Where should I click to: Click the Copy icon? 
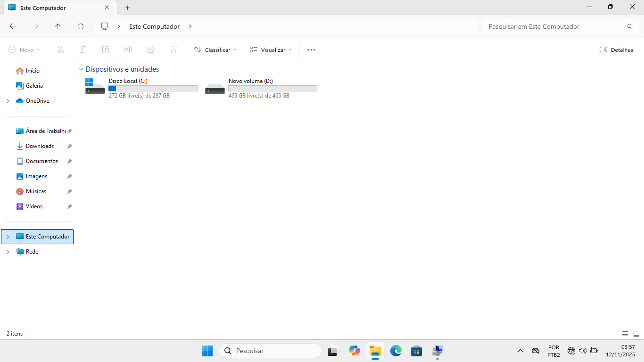coord(83,49)
